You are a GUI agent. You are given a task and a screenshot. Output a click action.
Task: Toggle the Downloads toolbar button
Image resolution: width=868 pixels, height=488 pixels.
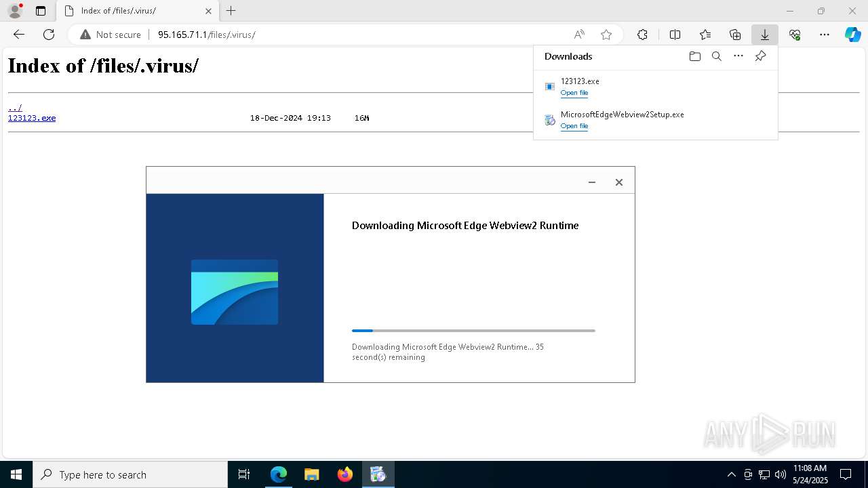(764, 35)
